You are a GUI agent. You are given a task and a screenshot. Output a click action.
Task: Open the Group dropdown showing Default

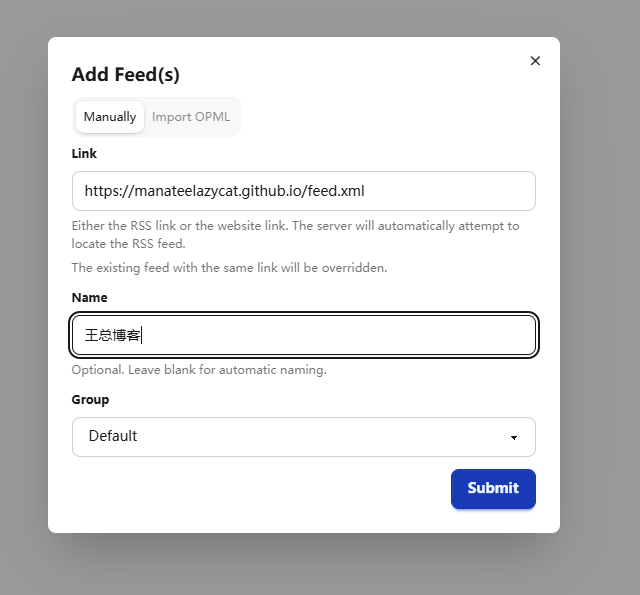(x=304, y=437)
